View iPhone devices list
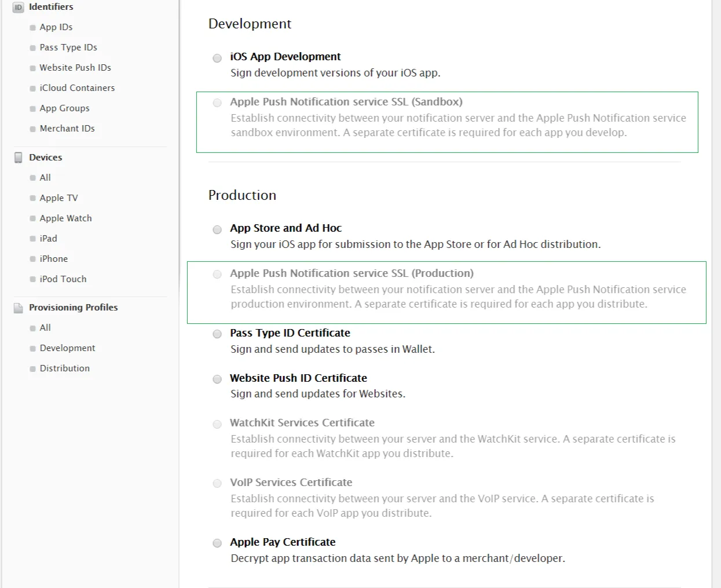 [x=53, y=259]
